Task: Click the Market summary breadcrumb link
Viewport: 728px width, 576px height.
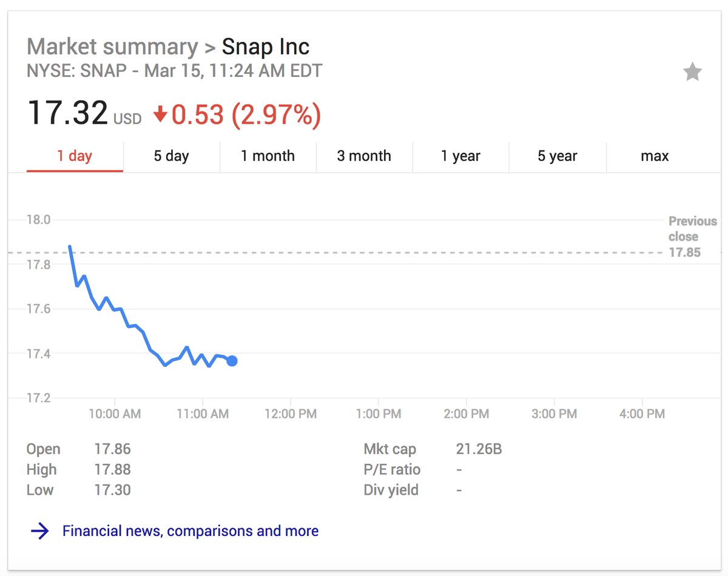Action: (112, 47)
